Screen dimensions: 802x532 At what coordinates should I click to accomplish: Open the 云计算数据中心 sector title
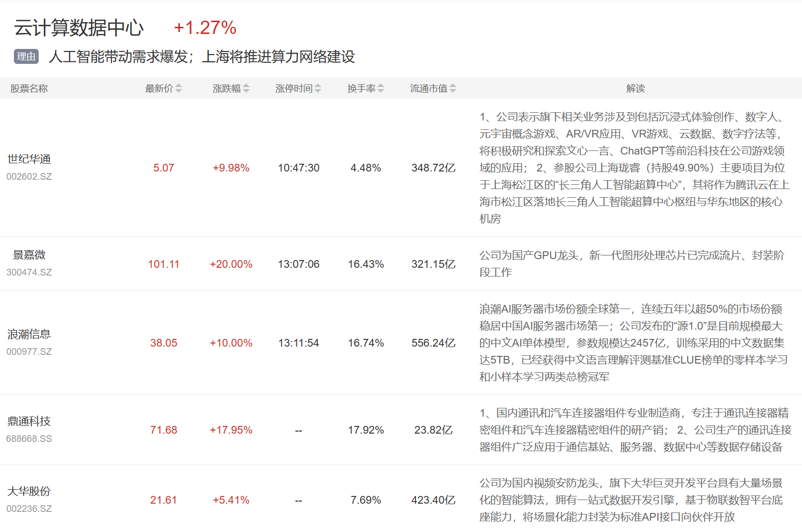pyautogui.click(x=79, y=28)
